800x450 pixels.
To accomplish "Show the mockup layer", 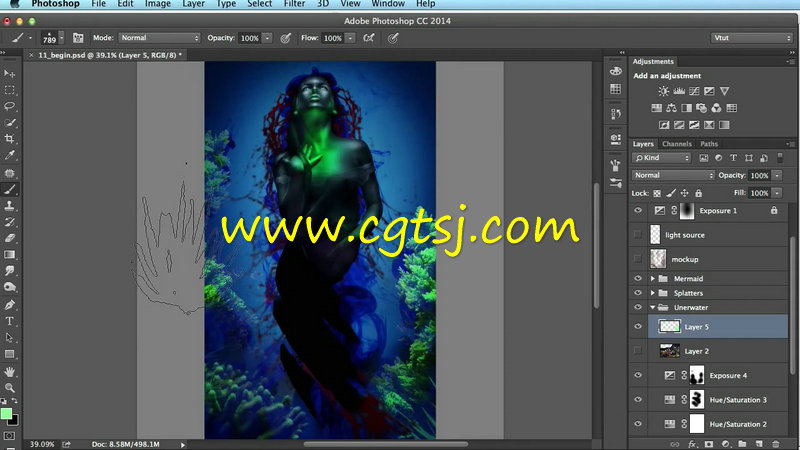I will click(638, 259).
